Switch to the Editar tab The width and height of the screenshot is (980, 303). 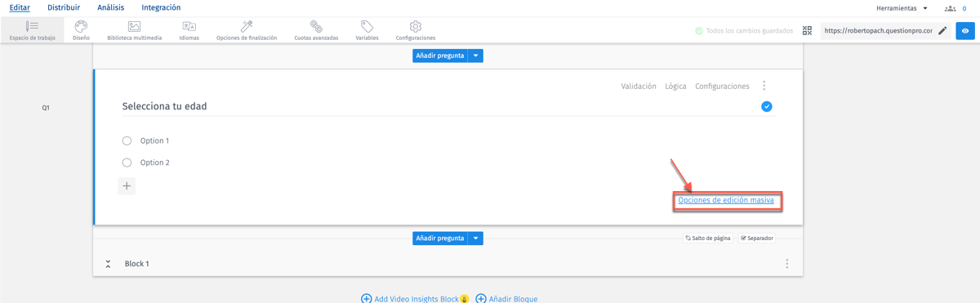pos(20,7)
